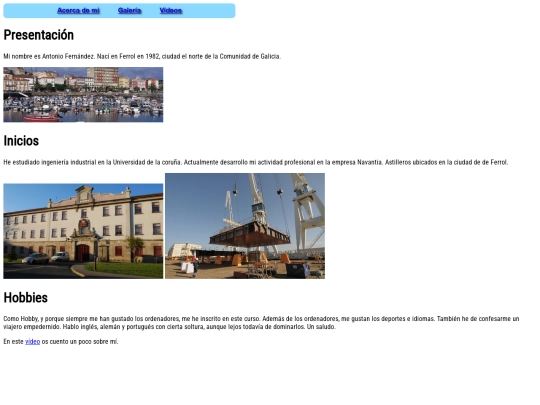540x405 pixels.
Task: Select the Hobbies heading
Action: coord(25,298)
